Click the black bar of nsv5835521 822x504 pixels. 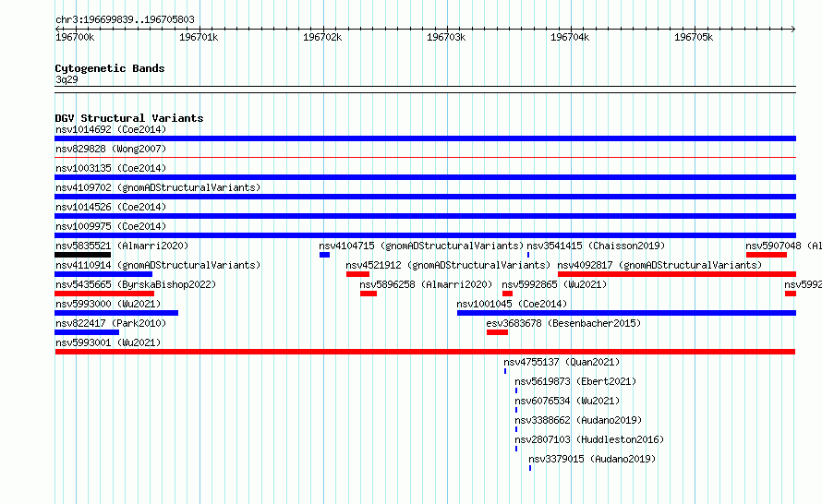(83, 255)
